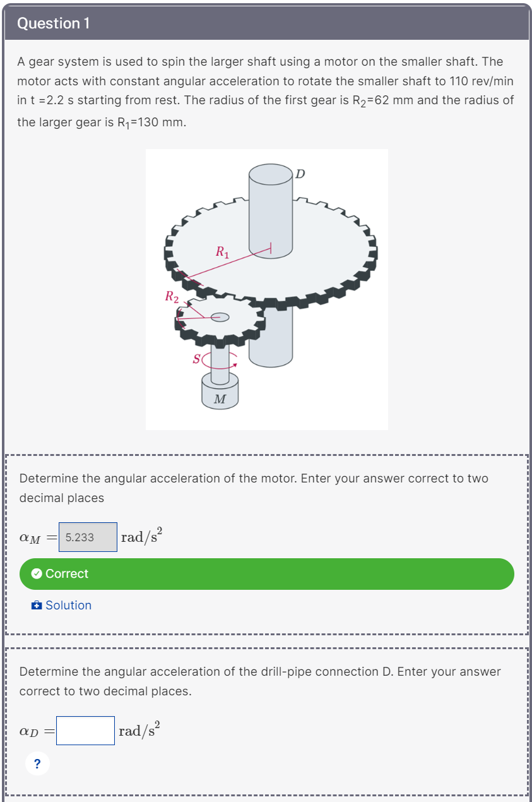Click the Solution briefcase icon
532x802 pixels.
click(x=37, y=605)
